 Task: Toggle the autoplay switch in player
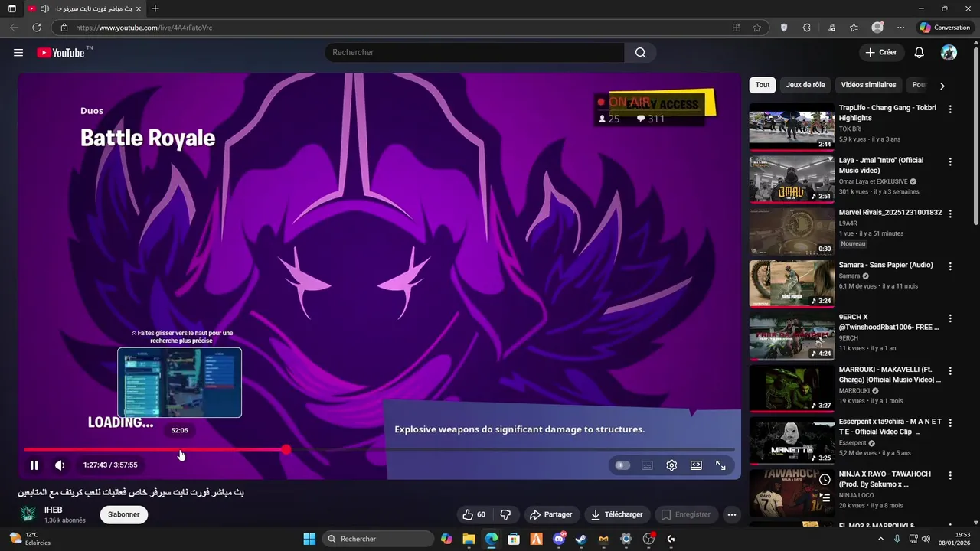coord(622,465)
